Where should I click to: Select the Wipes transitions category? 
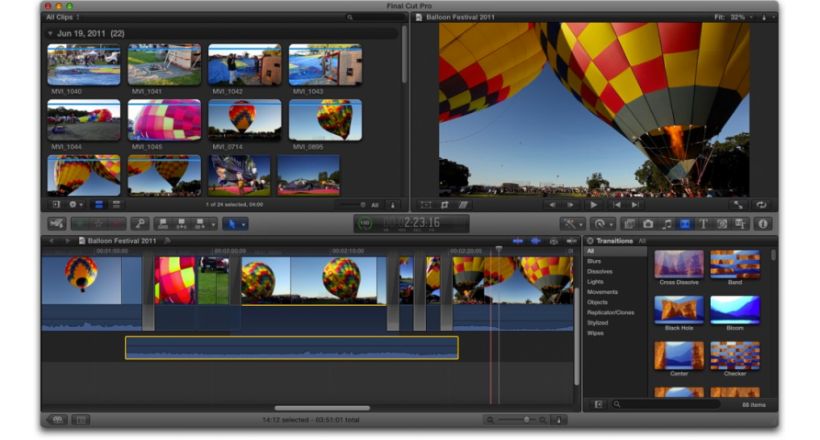pos(595,333)
